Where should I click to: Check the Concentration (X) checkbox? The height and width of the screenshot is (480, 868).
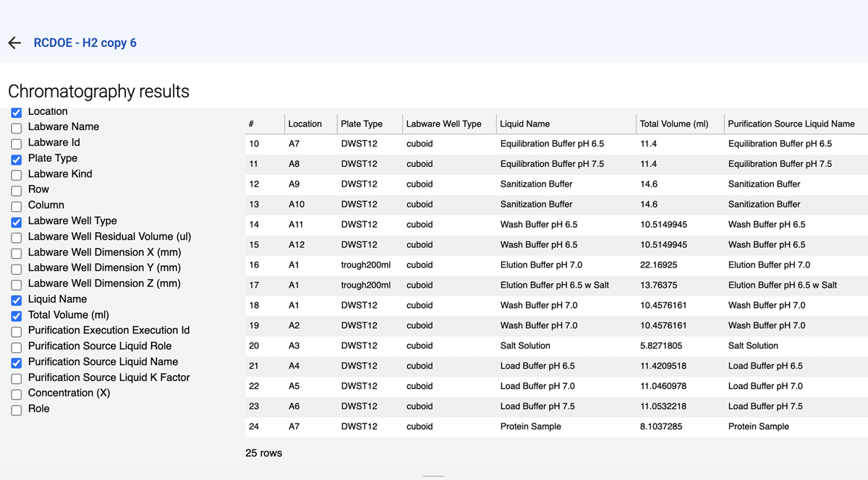pos(17,394)
